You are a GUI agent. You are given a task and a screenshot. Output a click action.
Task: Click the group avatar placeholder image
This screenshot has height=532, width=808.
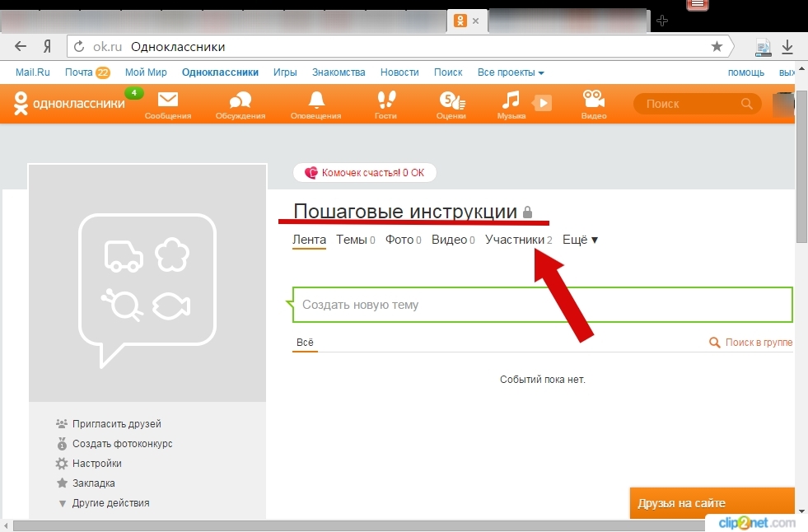tap(147, 282)
